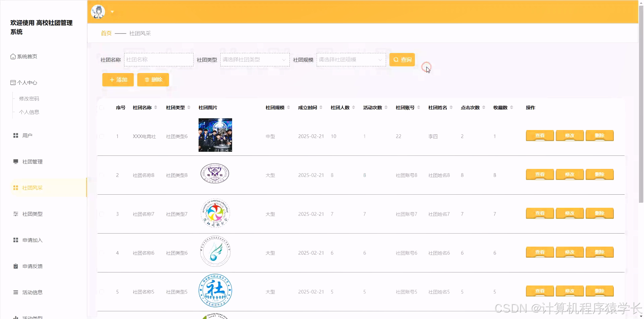This screenshot has height=319, width=644.
Task: Open the 社团名称6 wing logo thumbnail
Action: 215,251
